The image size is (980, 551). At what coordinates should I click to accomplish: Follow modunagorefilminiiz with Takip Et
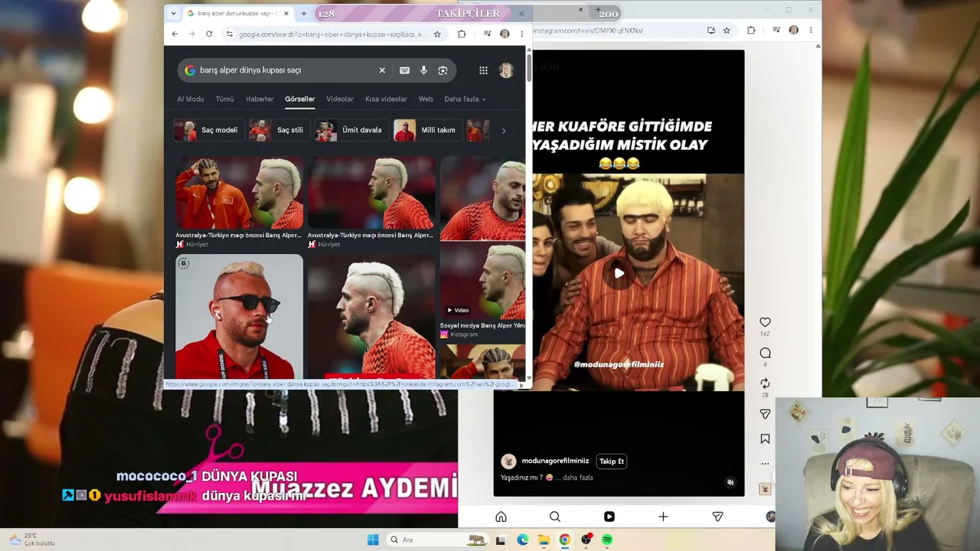coord(612,461)
